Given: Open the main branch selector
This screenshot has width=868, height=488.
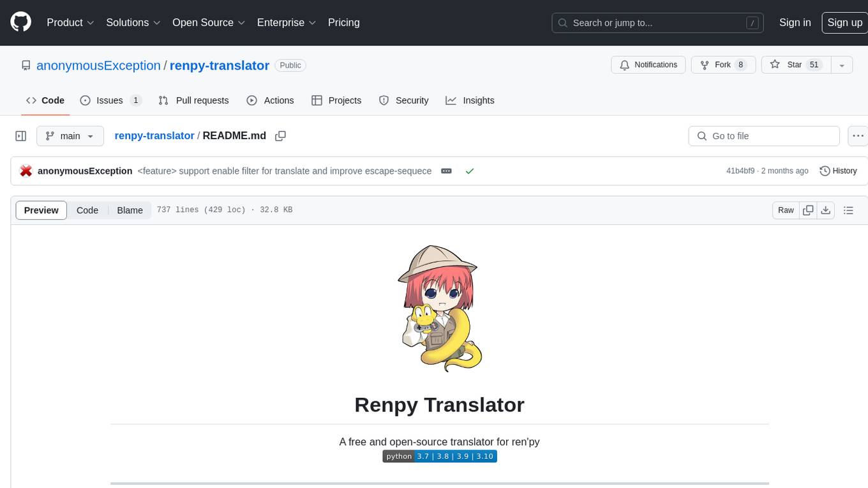Looking at the screenshot, I should [70, 136].
